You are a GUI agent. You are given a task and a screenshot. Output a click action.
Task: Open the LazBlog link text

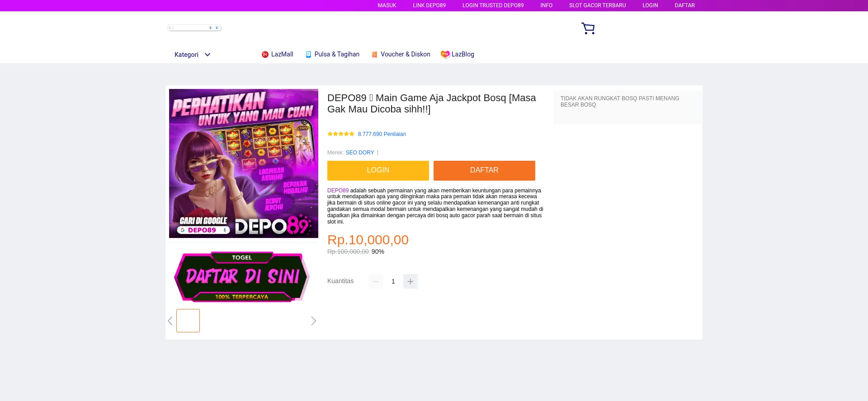(463, 54)
